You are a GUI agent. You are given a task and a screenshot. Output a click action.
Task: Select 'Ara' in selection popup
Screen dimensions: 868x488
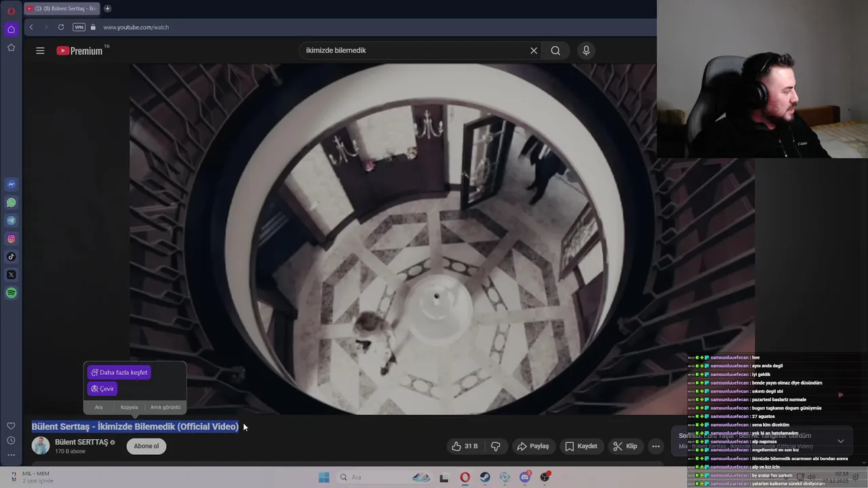click(x=98, y=407)
